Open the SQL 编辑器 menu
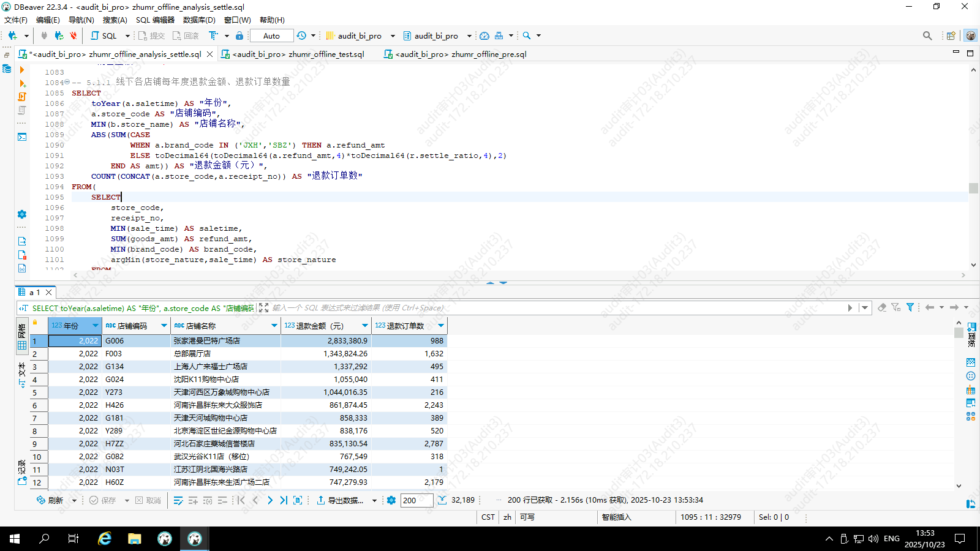 click(155, 20)
